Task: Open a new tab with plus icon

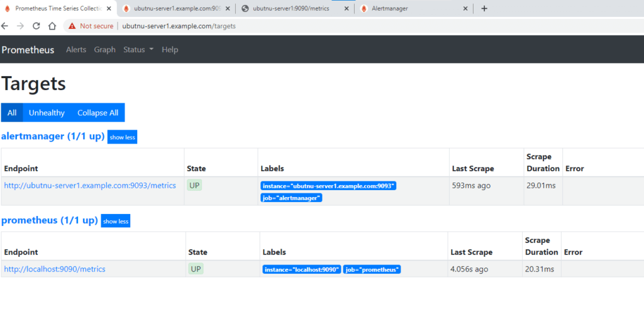Action: (x=484, y=9)
